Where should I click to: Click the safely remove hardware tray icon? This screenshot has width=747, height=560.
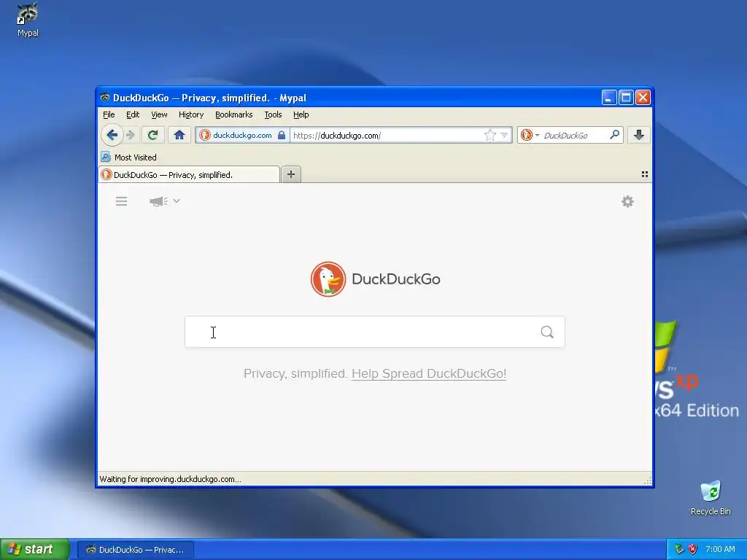point(679,550)
